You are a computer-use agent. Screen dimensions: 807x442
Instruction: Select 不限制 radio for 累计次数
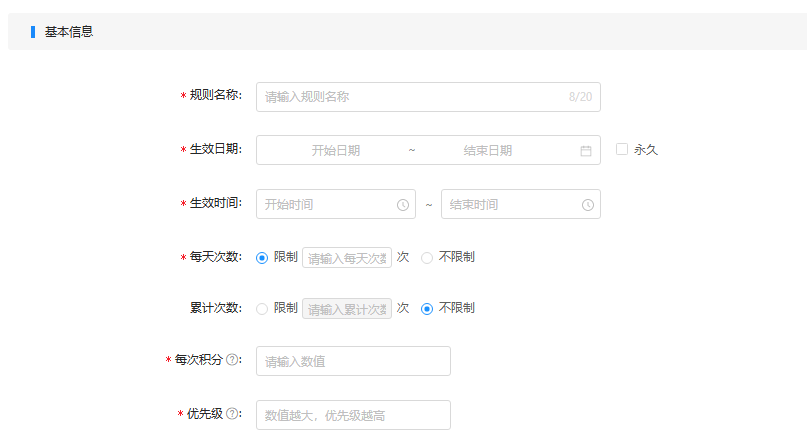pos(427,309)
